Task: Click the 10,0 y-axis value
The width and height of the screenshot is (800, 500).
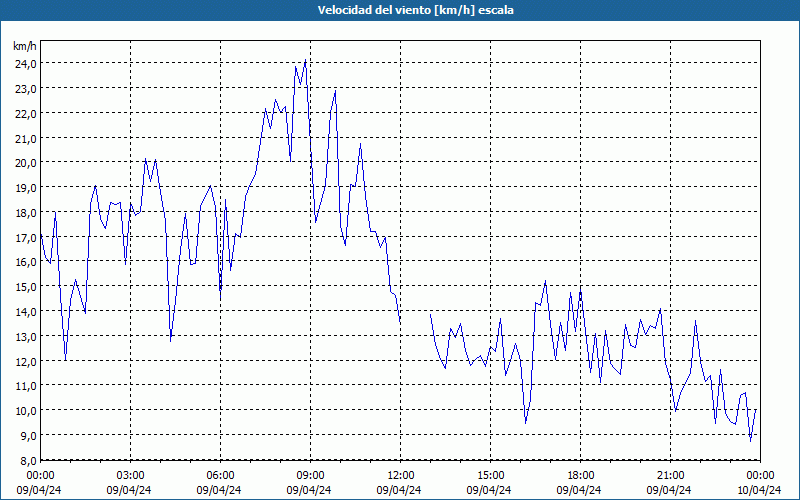Action: (26, 411)
